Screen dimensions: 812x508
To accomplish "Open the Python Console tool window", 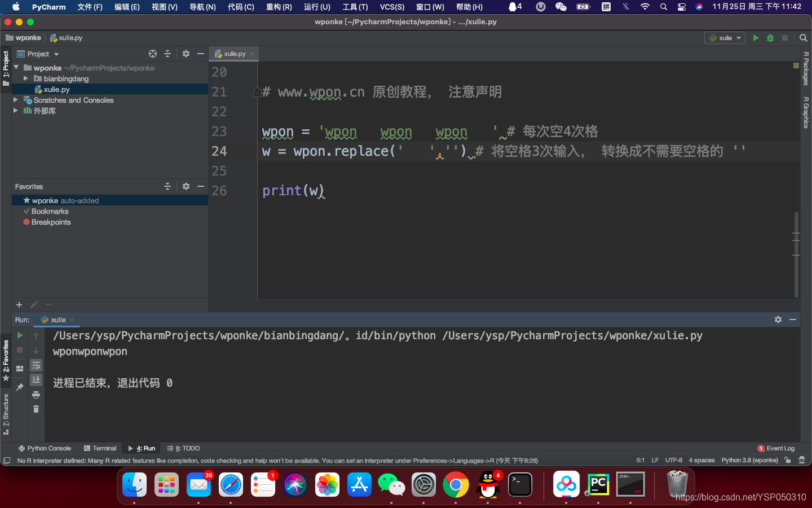I will 45,448.
